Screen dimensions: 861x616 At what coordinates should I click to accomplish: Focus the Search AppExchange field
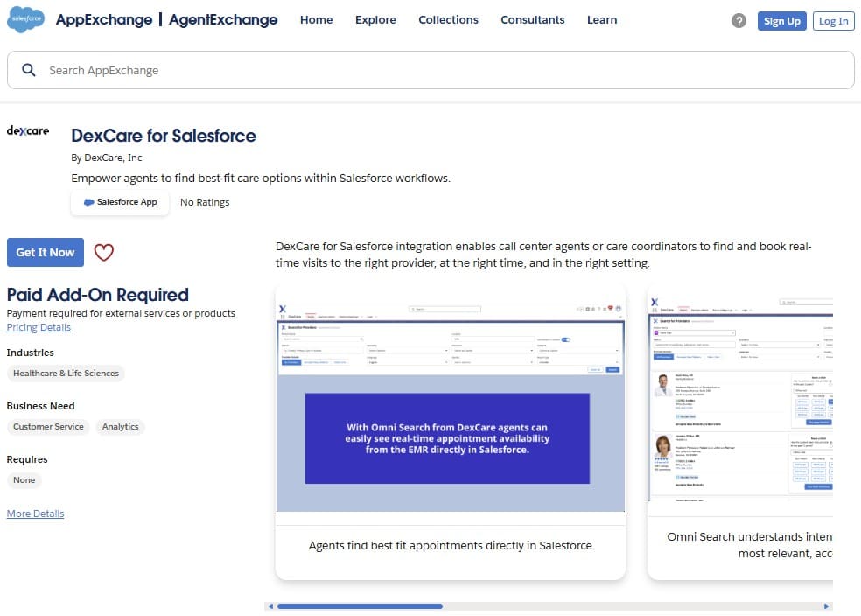point(430,70)
